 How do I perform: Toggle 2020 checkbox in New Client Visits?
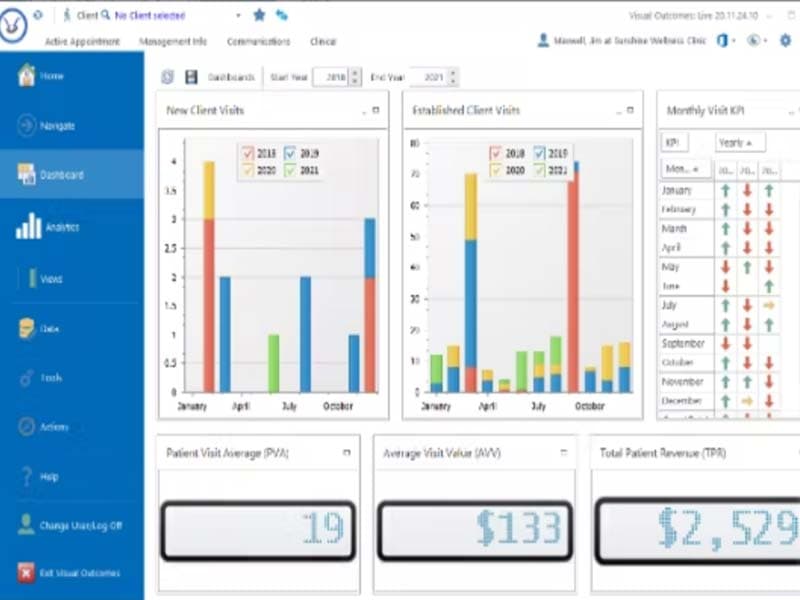[248, 170]
